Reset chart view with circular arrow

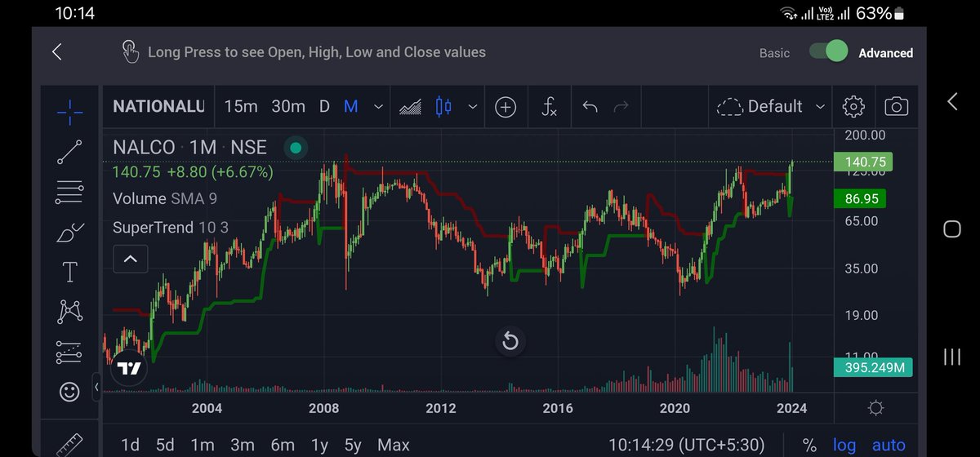510,340
